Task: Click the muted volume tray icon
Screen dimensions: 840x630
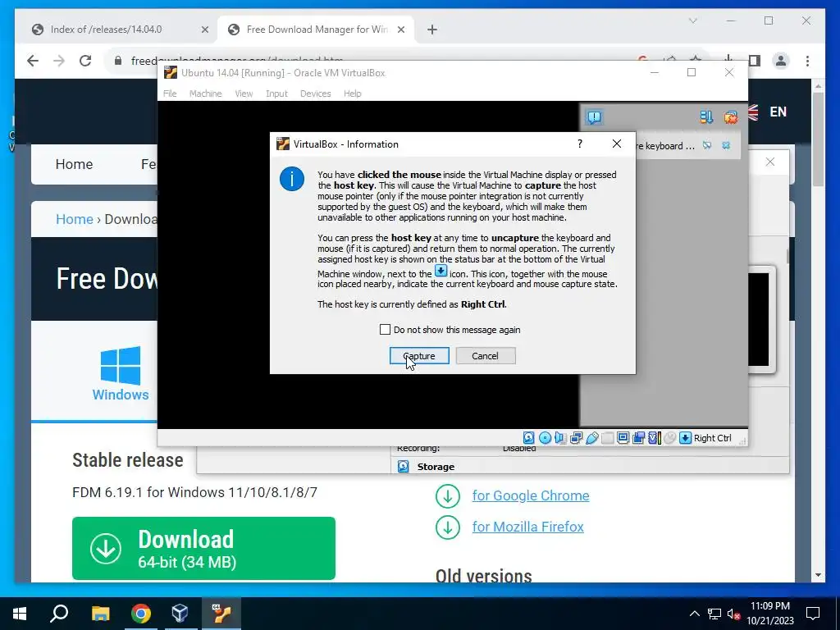Action: [733, 614]
